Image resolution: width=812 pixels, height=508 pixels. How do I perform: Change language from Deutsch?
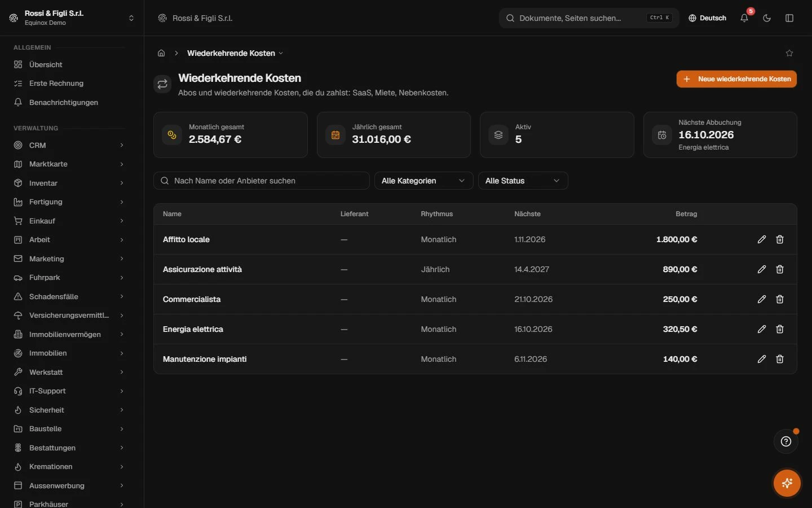[707, 18]
